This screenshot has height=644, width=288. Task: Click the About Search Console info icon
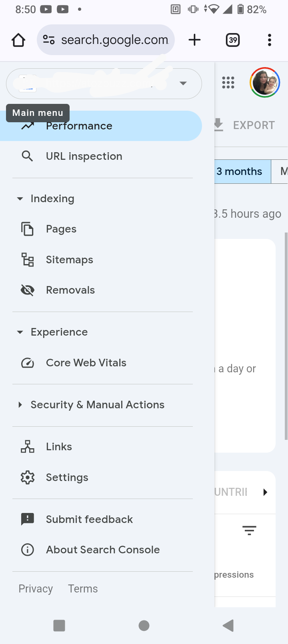(27, 550)
